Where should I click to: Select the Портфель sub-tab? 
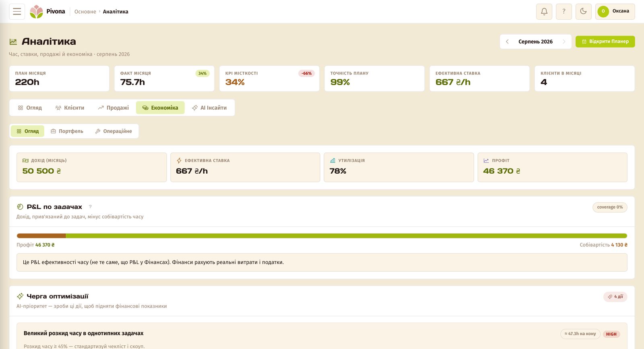coord(67,131)
